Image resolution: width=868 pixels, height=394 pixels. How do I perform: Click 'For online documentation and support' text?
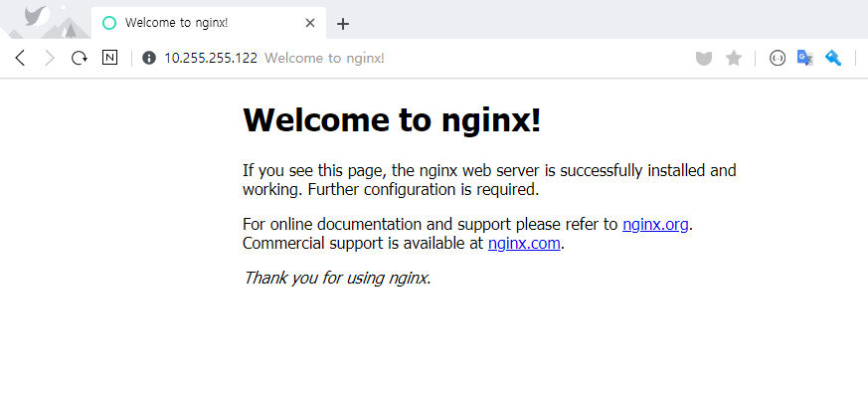377,225
